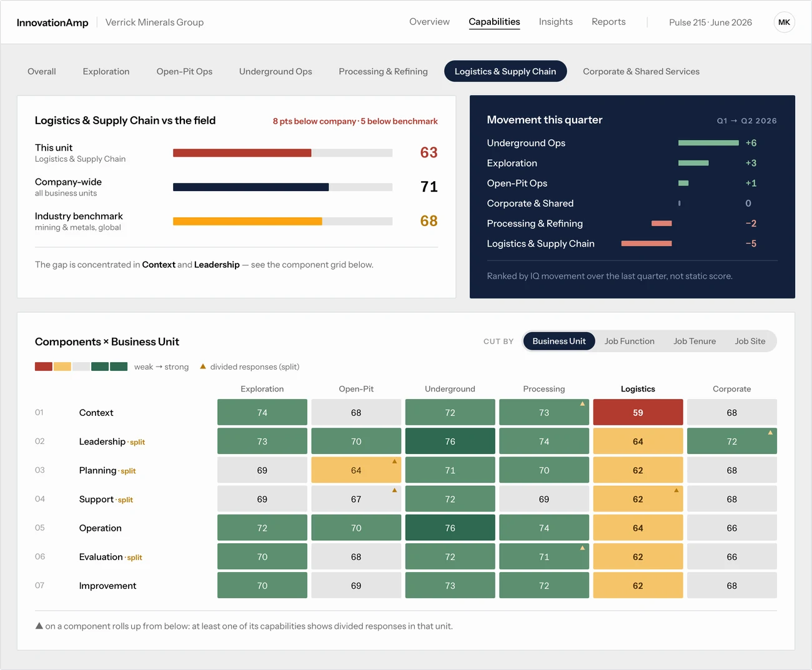Click the split triangle in Logistics Support cell

(x=676, y=490)
